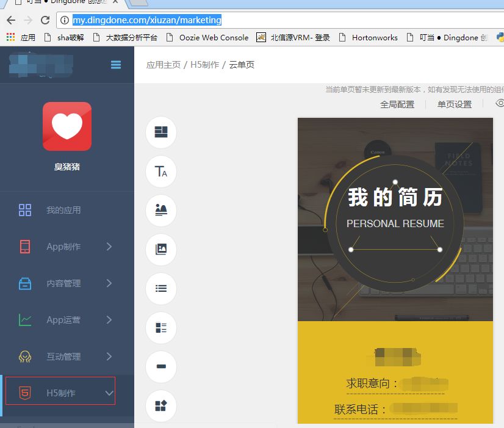504x428 pixels.
Task: Open preview with the eye icon
Action: [x=498, y=104]
